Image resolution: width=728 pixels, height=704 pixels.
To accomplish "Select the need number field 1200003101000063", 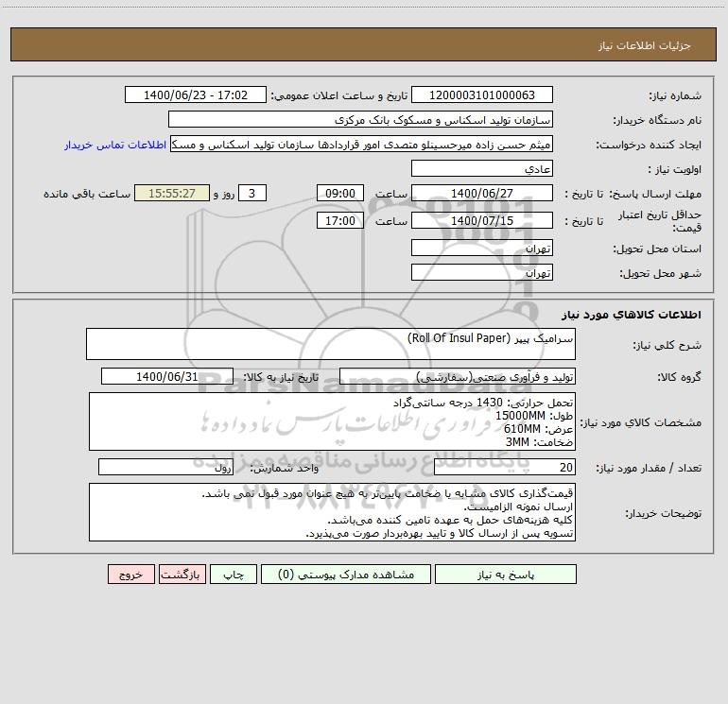I will (x=482, y=95).
